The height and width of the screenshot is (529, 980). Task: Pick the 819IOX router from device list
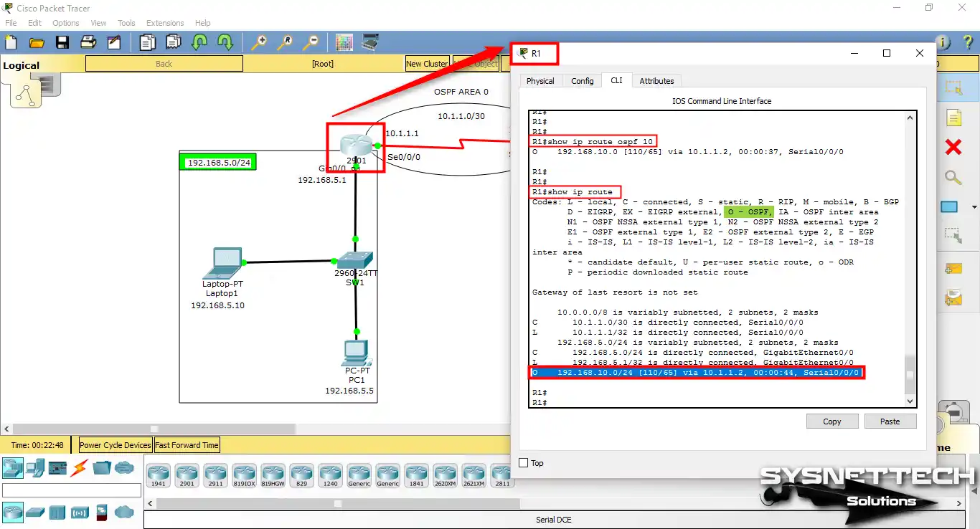coord(244,475)
